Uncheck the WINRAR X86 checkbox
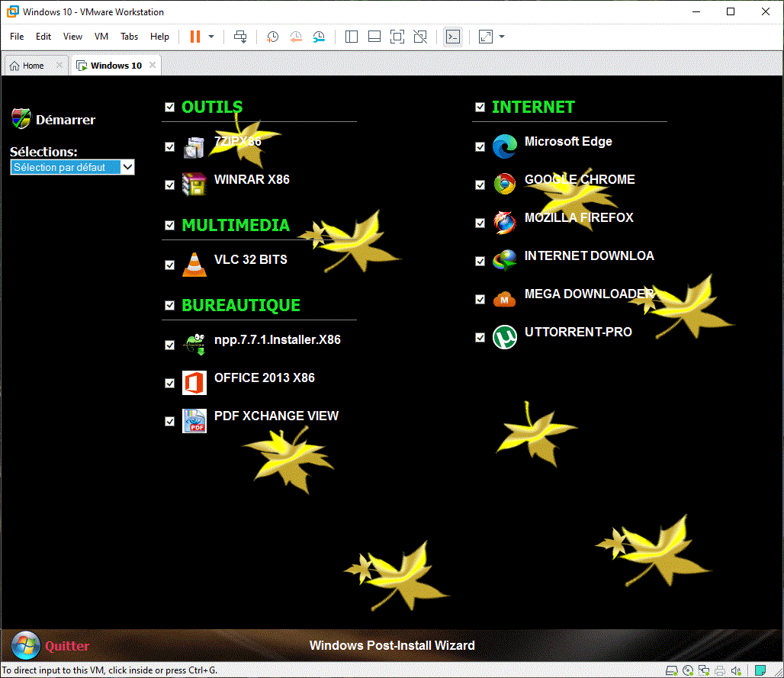Viewport: 784px width, 678px height. [169, 185]
